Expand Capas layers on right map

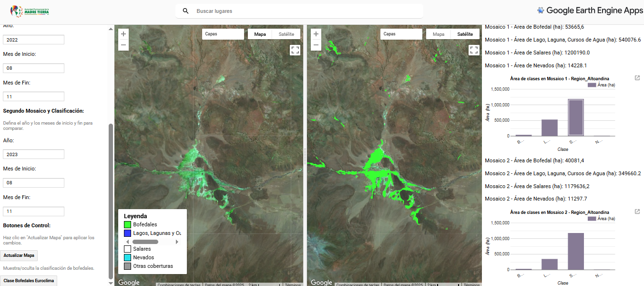click(x=402, y=34)
